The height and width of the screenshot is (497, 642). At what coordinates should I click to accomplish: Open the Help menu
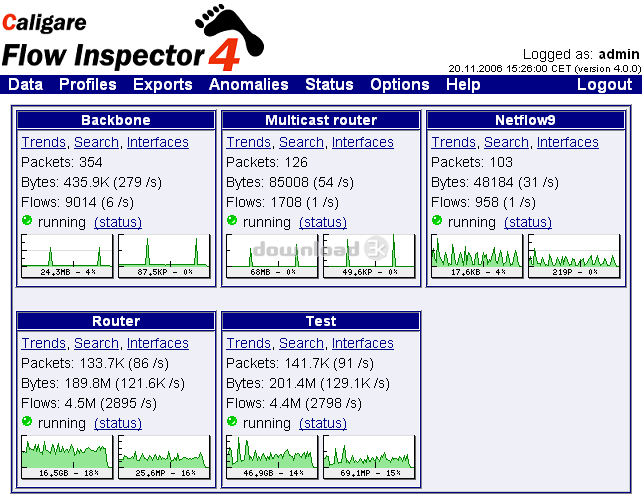click(x=463, y=84)
